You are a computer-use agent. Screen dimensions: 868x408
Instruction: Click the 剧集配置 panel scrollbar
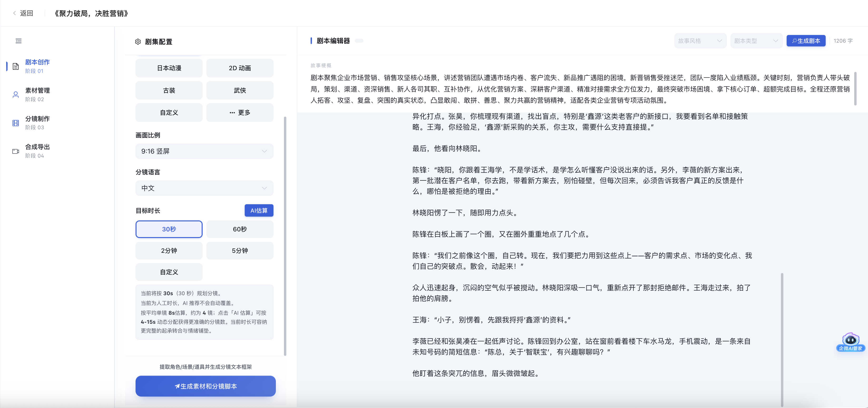tap(285, 236)
